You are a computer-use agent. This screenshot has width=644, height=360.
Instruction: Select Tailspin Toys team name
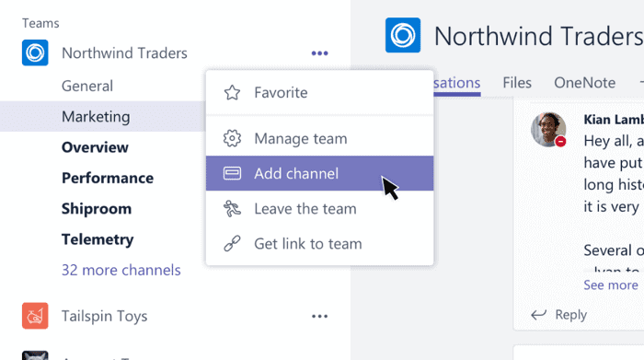coord(104,316)
